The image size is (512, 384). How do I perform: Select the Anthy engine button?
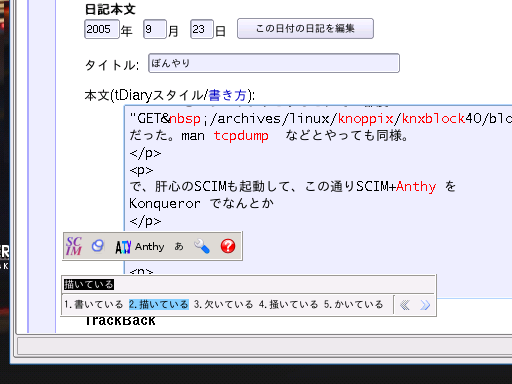(x=140, y=247)
